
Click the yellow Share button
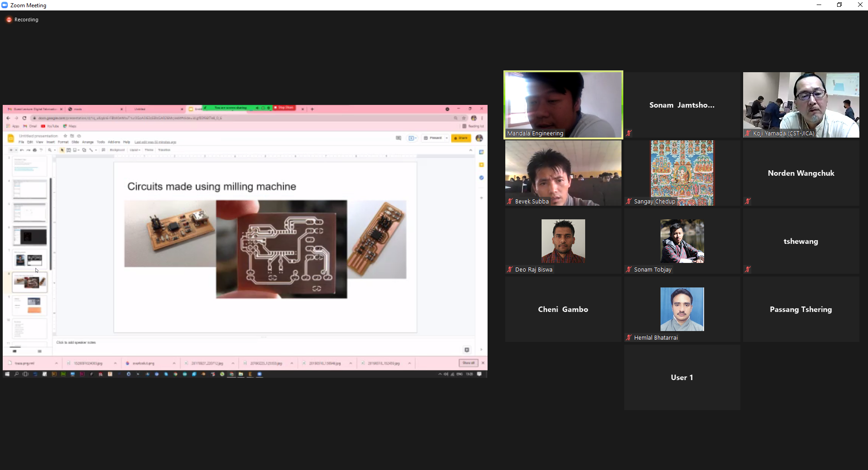click(x=461, y=138)
